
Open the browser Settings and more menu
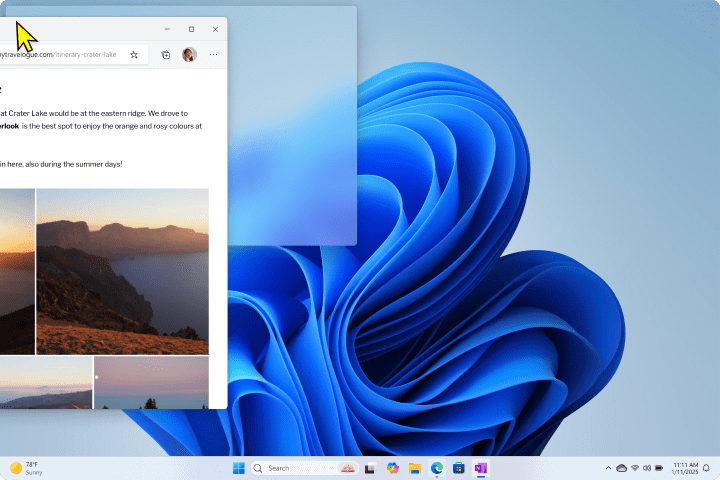213,55
